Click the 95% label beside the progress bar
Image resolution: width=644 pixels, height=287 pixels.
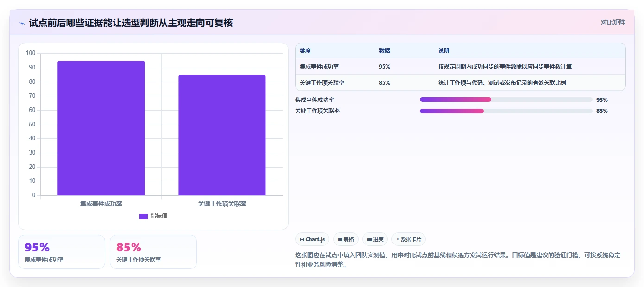click(602, 100)
